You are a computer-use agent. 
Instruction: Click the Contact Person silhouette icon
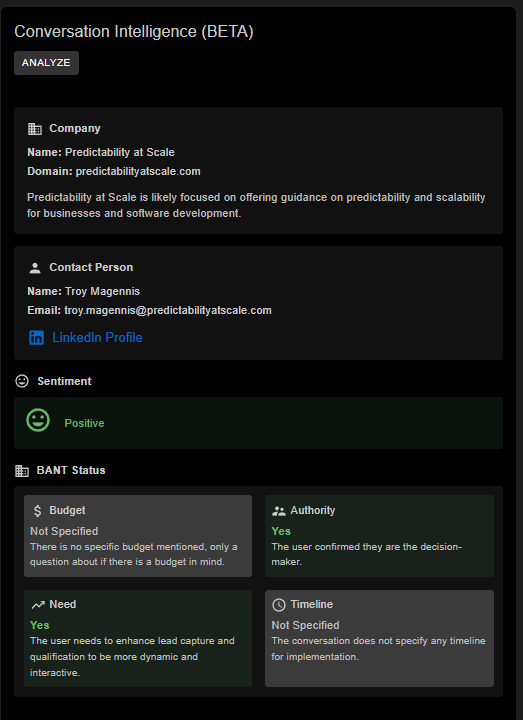tap(35, 268)
